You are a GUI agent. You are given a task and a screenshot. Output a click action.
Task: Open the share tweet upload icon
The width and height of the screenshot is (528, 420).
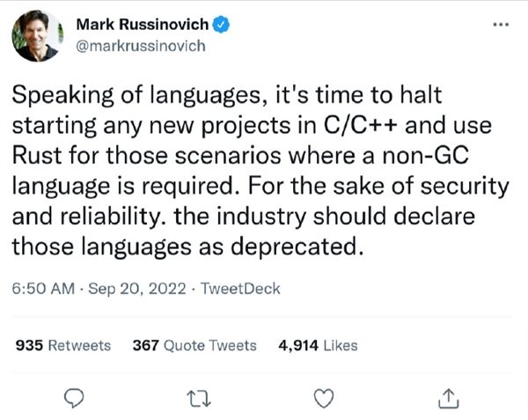click(449, 398)
